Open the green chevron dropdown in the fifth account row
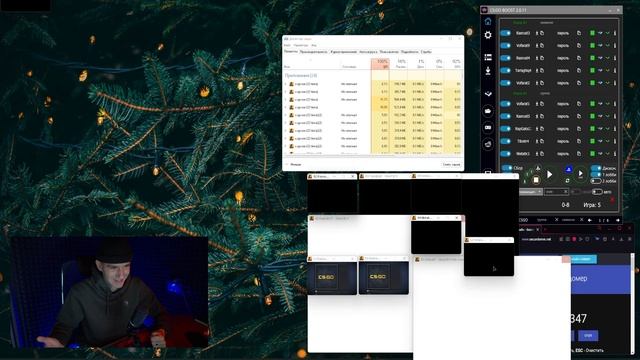Image resolution: width=640 pixels, height=360 pixels. pos(608,83)
